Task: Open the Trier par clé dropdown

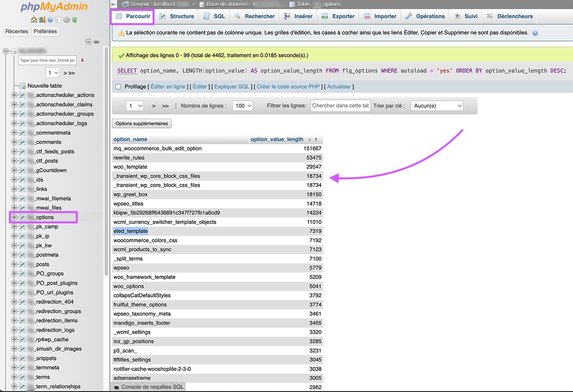Action: (437, 106)
